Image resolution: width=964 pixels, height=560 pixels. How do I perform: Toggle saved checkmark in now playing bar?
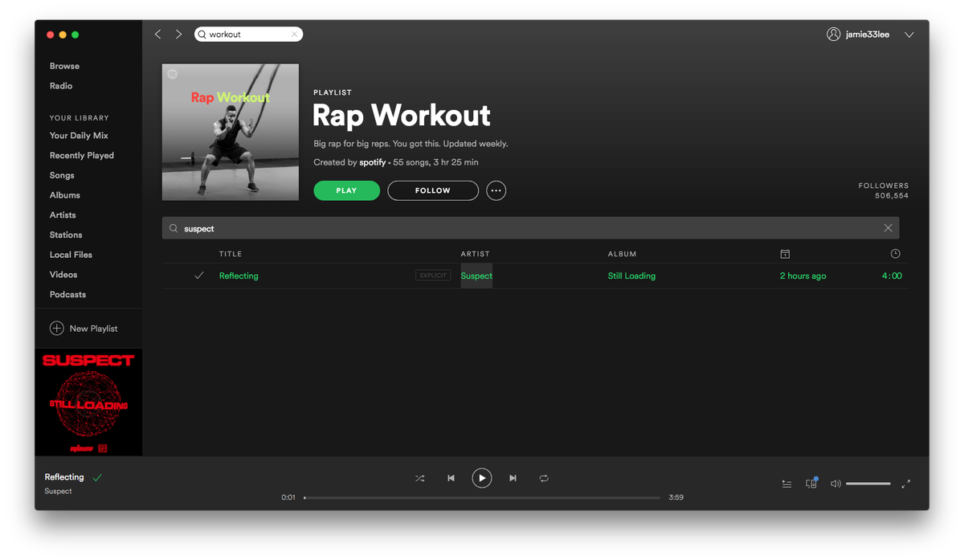tap(97, 477)
